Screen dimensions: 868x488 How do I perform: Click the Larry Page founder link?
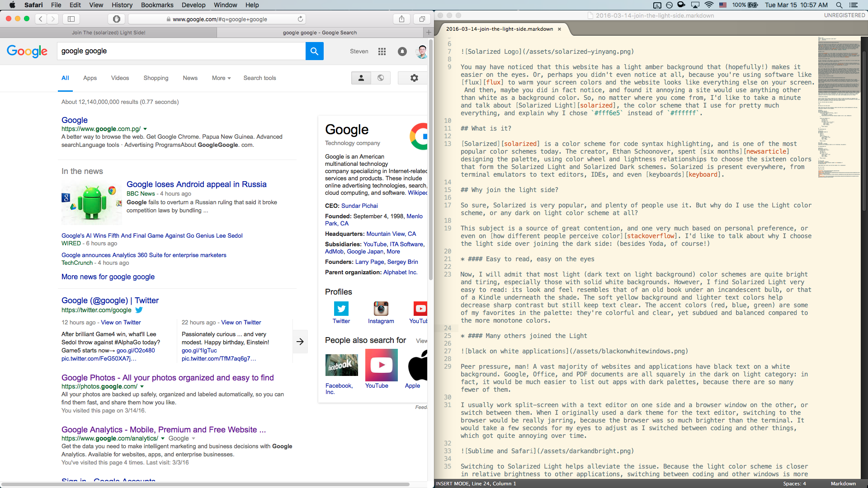(x=370, y=262)
